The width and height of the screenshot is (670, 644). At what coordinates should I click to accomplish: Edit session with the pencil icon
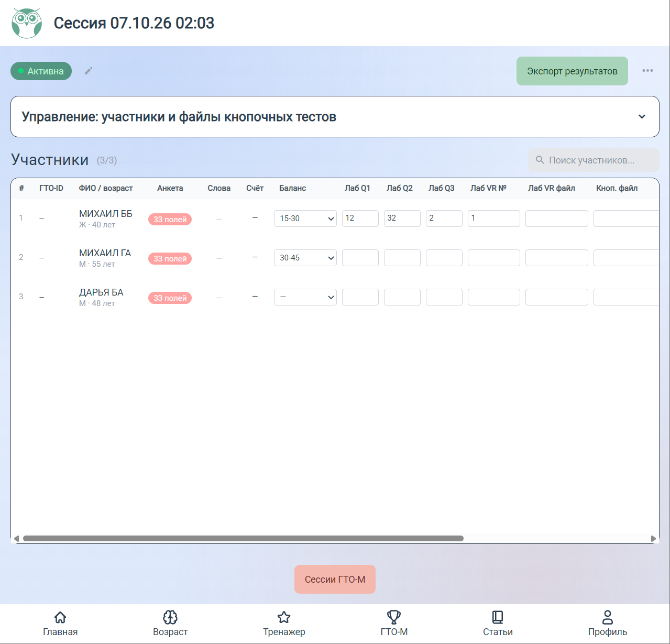[89, 71]
